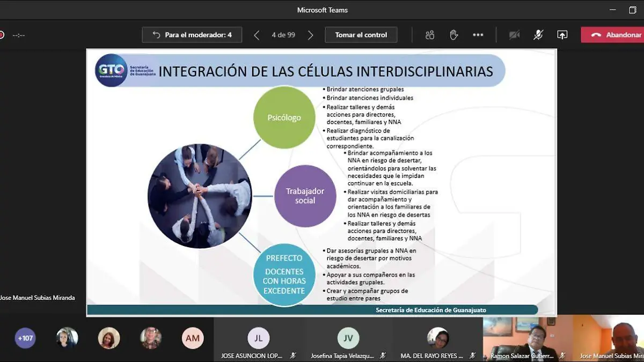Click the MA. DEL RAYO REYES avatar
Viewport: 644px width, 362px height.
tap(438, 338)
